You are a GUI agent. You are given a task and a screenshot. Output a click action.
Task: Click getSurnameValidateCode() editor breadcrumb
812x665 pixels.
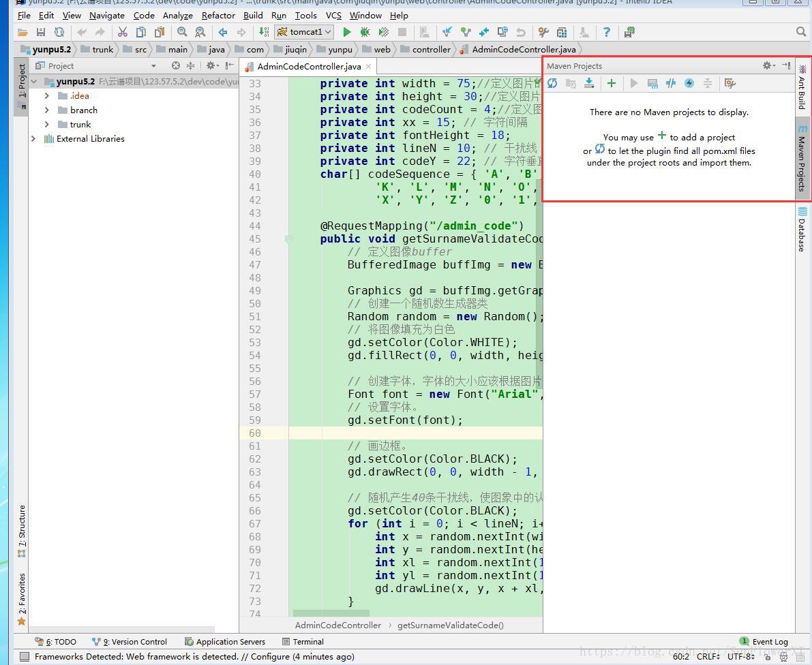[451, 625]
